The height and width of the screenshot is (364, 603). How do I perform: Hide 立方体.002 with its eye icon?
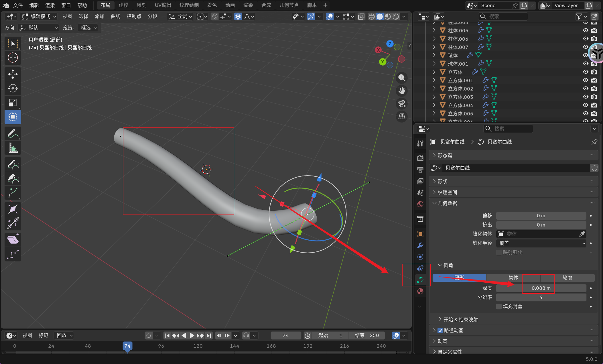pyautogui.click(x=586, y=88)
